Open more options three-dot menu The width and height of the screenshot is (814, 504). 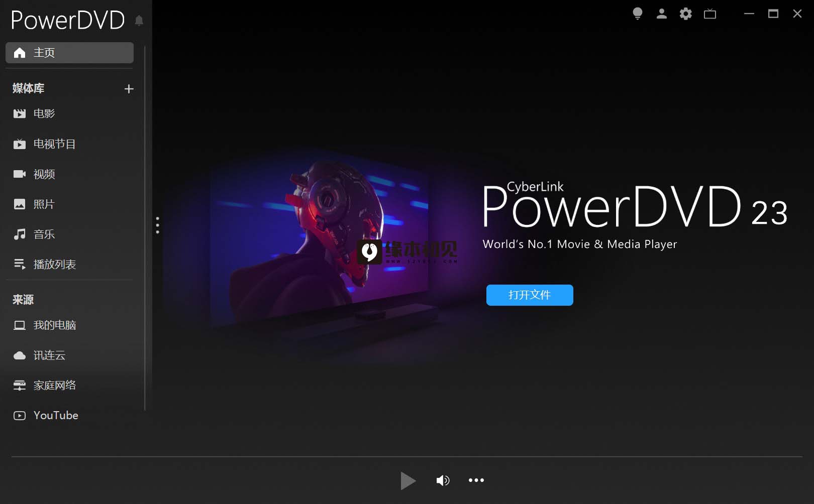click(x=476, y=480)
